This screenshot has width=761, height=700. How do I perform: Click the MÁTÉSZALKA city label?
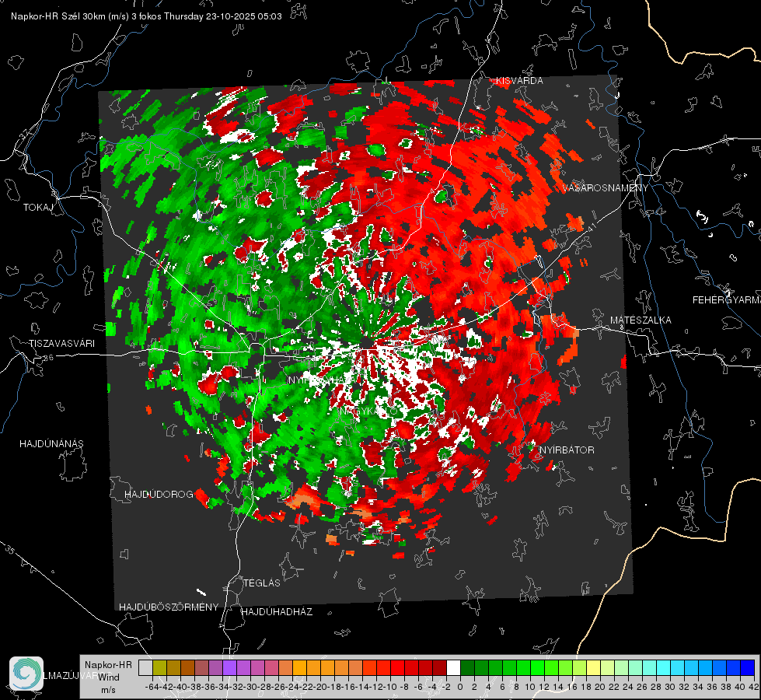pyautogui.click(x=641, y=320)
